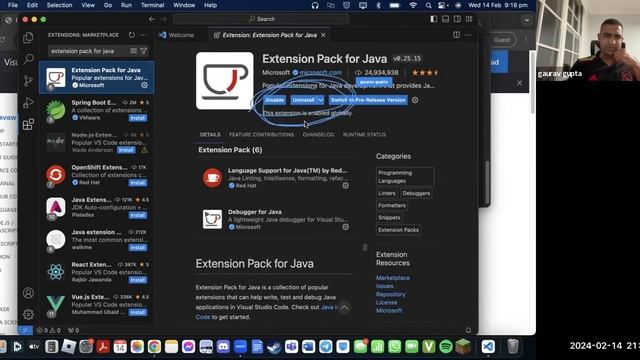Image resolution: width=640 pixels, height=360 pixels.
Task: Split the editor to the right
Action: 456,35
